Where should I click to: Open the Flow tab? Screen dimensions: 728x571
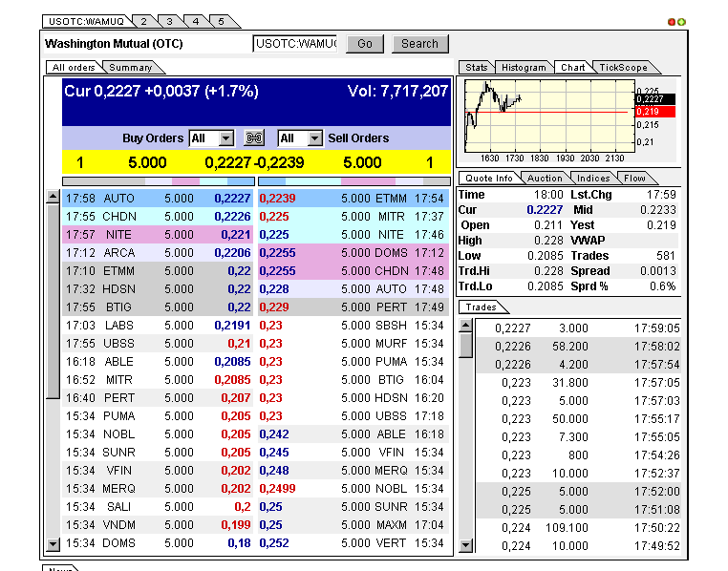pos(634,179)
